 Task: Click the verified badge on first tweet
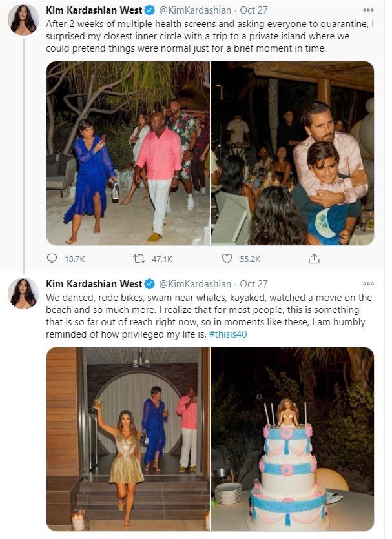coord(149,10)
